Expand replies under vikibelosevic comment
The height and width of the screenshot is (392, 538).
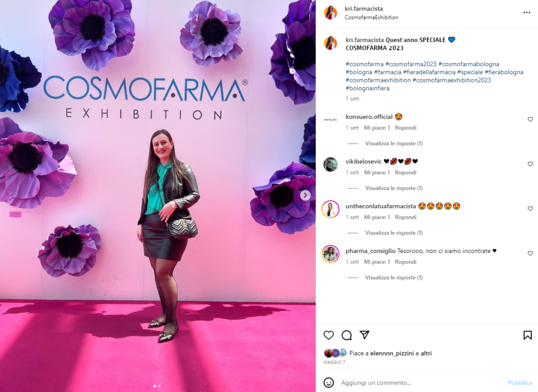pos(394,188)
